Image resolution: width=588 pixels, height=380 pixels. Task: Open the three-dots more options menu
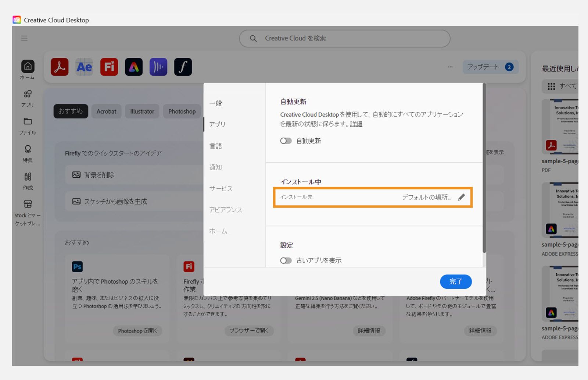tap(450, 67)
